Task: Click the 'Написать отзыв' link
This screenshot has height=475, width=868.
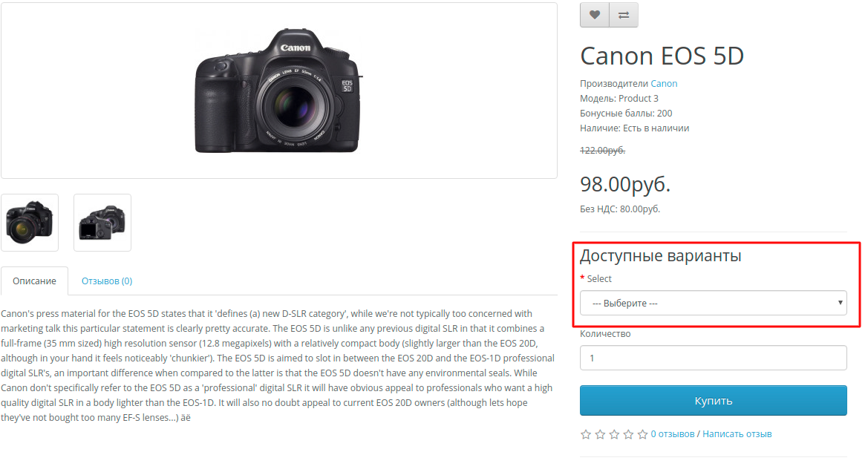Action: pyautogui.click(x=737, y=434)
